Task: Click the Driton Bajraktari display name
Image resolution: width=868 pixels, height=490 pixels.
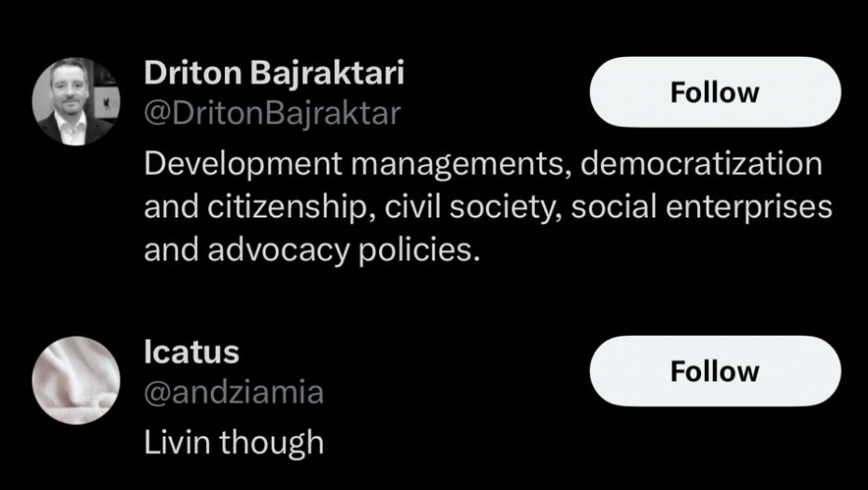Action: click(x=273, y=74)
